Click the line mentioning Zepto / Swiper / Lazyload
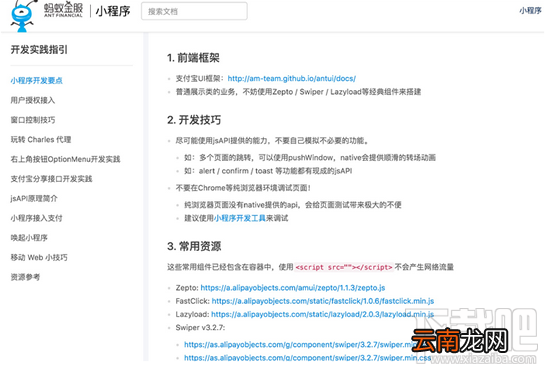The image size is (545, 369). (x=298, y=92)
